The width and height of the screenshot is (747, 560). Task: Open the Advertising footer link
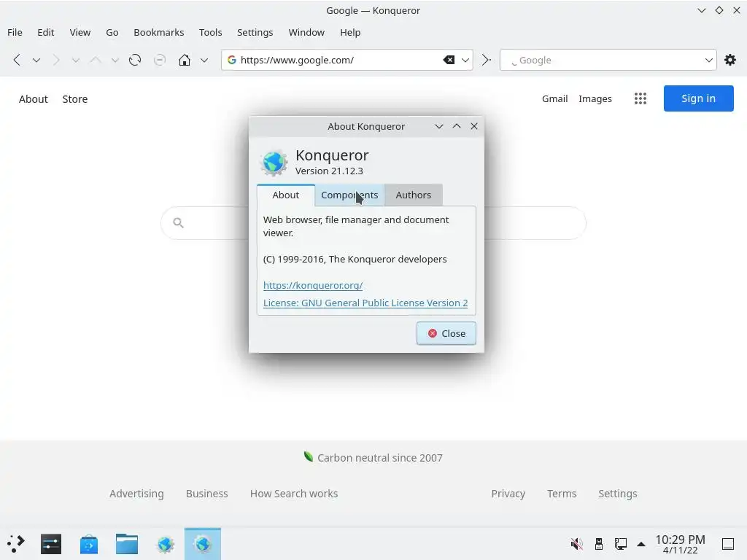(x=136, y=494)
